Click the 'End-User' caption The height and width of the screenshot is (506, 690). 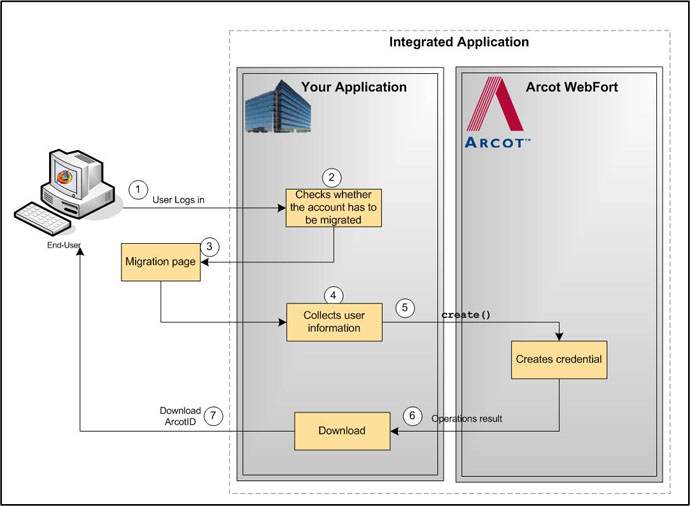tap(64, 245)
